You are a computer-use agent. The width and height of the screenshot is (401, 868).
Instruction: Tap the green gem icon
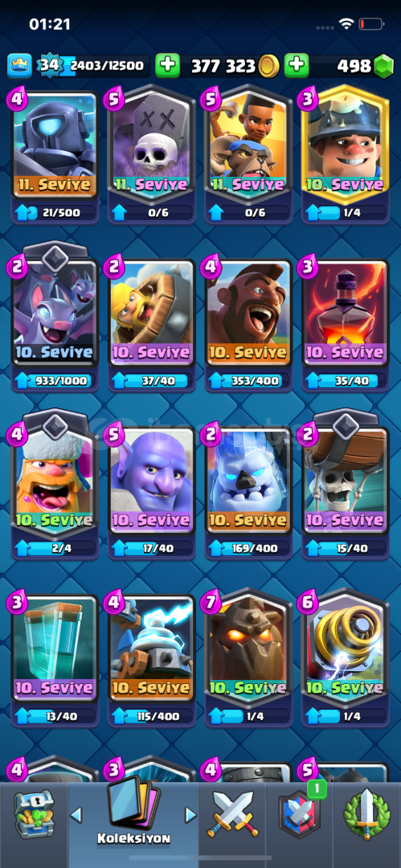[383, 67]
